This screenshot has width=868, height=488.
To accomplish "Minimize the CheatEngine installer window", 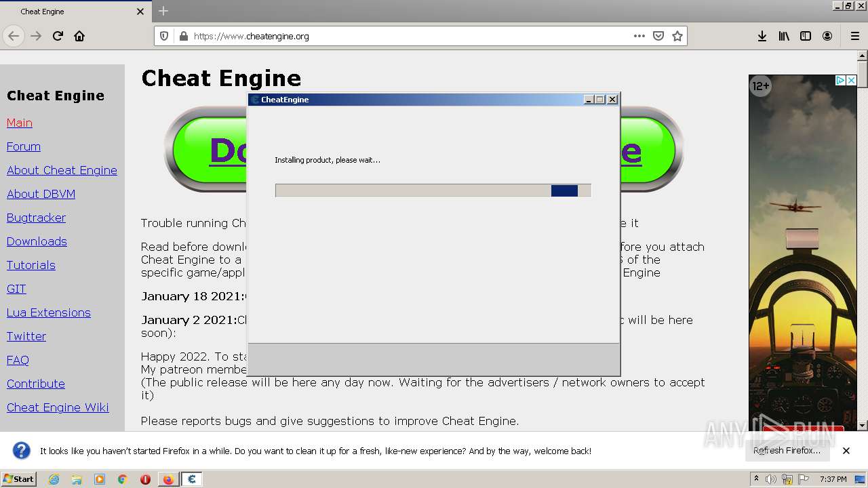I will click(x=589, y=100).
